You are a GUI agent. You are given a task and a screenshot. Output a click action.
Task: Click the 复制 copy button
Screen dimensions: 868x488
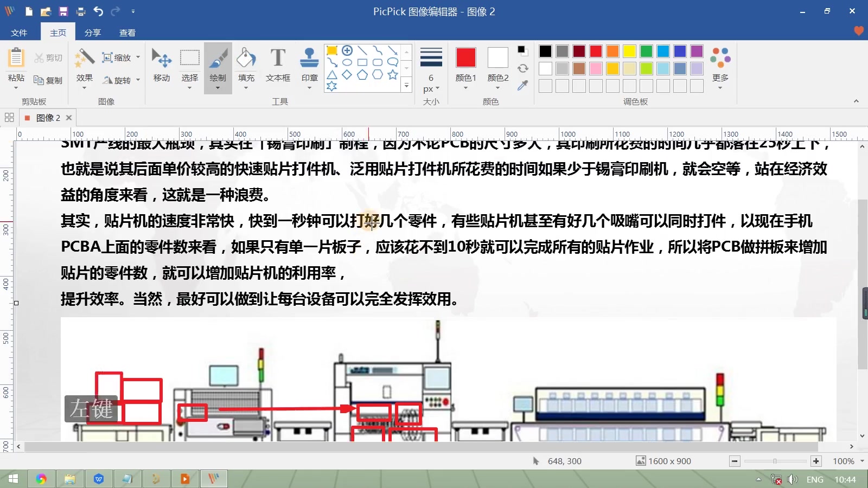tap(48, 80)
